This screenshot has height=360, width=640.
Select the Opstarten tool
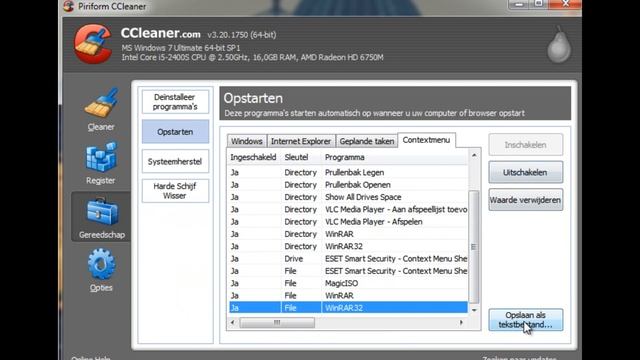175,132
